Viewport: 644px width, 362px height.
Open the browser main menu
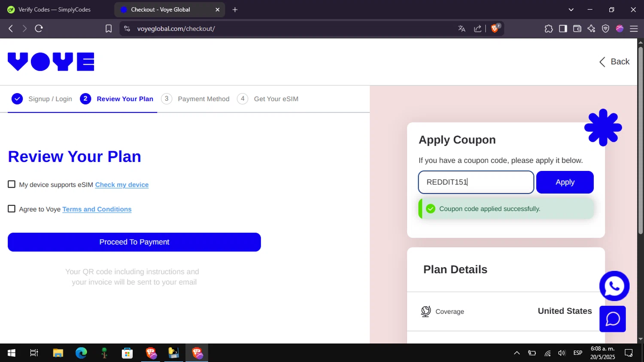(634, 29)
